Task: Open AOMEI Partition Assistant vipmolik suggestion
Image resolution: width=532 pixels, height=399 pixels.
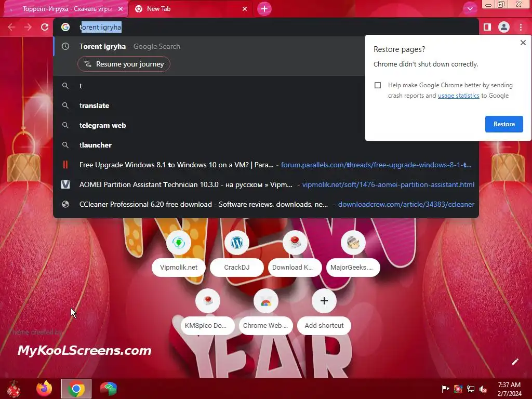Action: tap(265, 184)
